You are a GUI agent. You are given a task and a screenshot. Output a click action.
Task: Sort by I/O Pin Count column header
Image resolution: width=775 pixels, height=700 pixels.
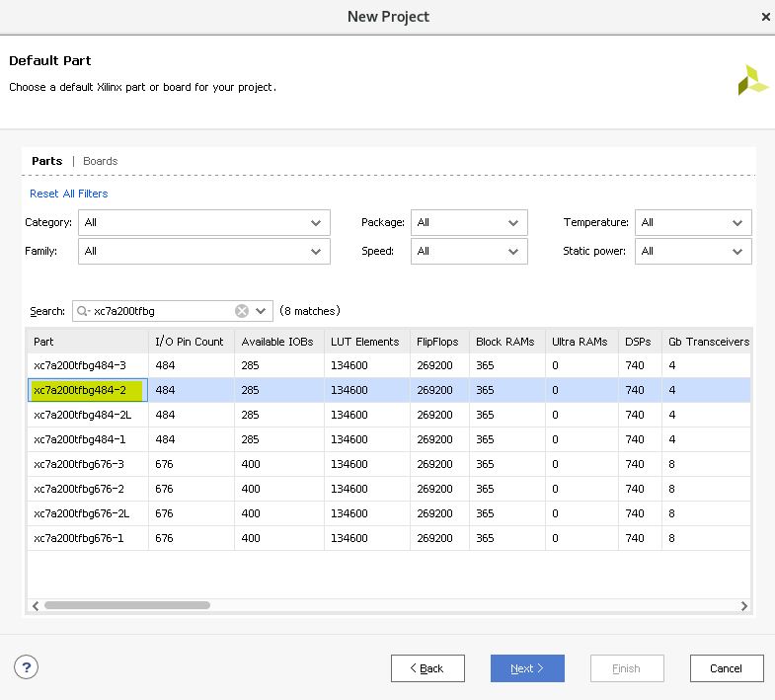pos(192,342)
